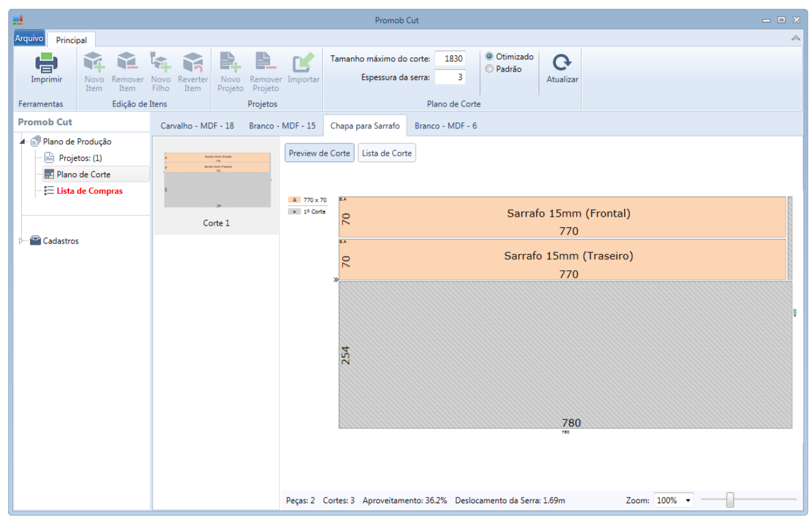Click the Edição de Itens group label
Viewport: 812px width, 520px height.
140,104
